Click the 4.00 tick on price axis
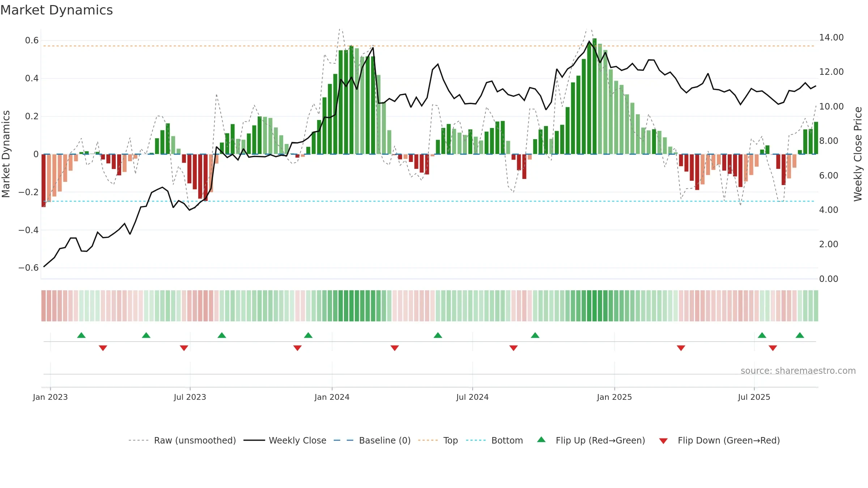 [829, 210]
